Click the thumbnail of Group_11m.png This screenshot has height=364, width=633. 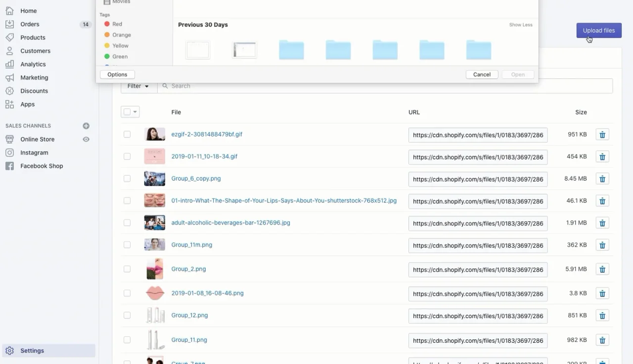155,244
